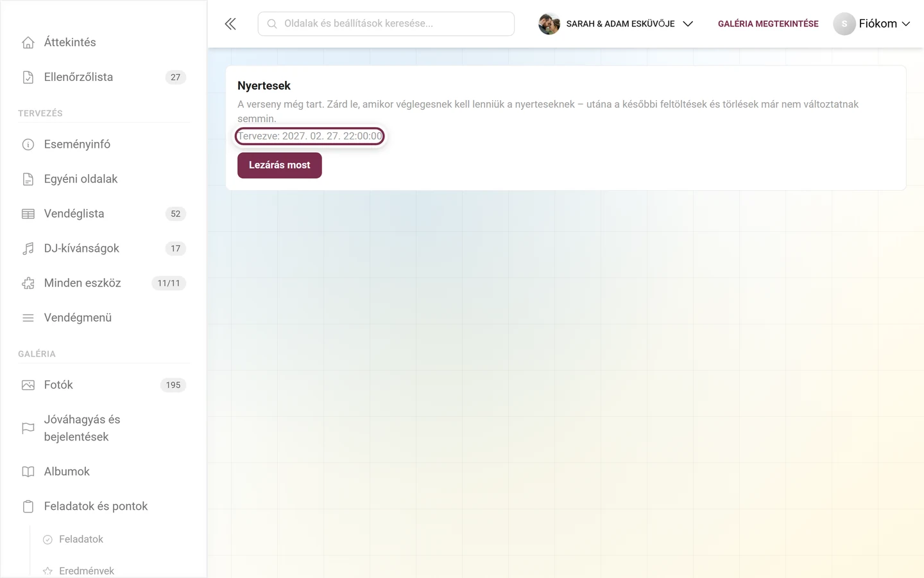Click the couple's event avatar photo
Image resolution: width=924 pixels, height=578 pixels.
(x=549, y=24)
